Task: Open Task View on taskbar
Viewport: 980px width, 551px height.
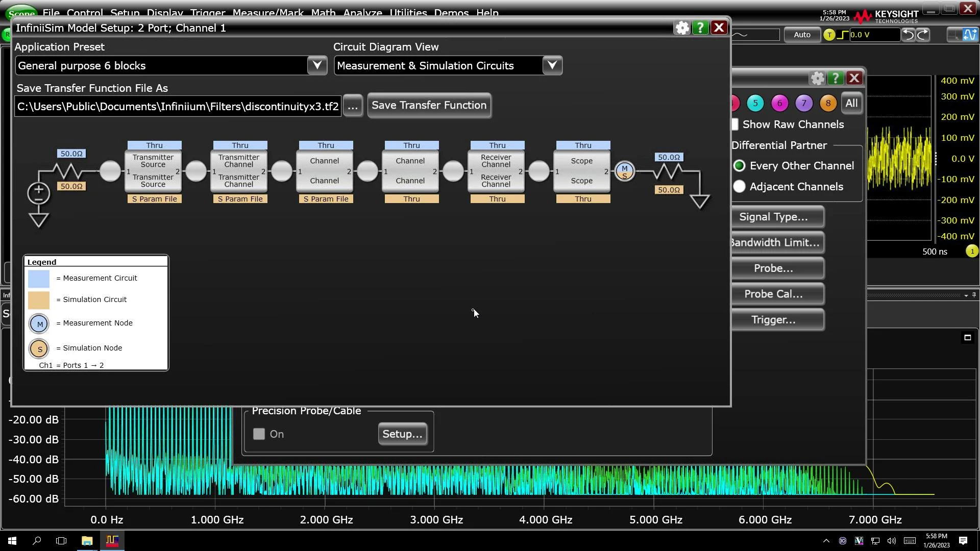Action: coord(61,541)
